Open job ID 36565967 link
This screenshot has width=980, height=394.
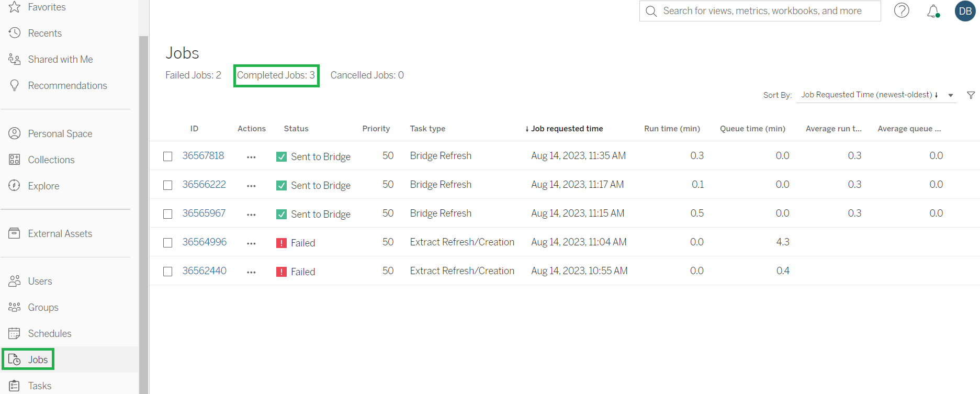pos(204,213)
